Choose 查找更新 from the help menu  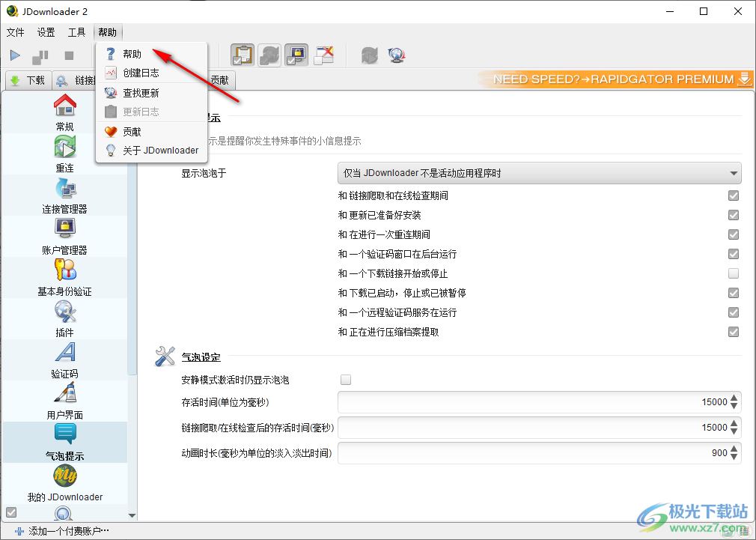click(151, 93)
